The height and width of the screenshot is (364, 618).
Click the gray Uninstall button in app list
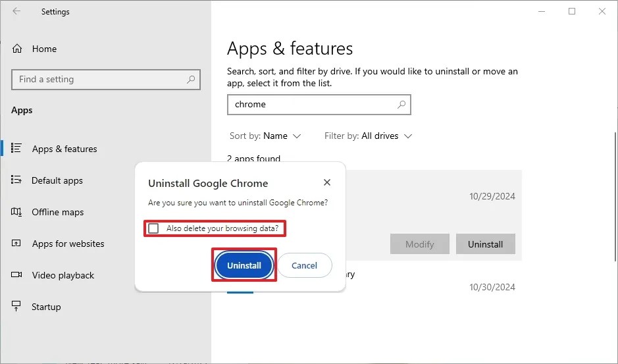(x=485, y=244)
